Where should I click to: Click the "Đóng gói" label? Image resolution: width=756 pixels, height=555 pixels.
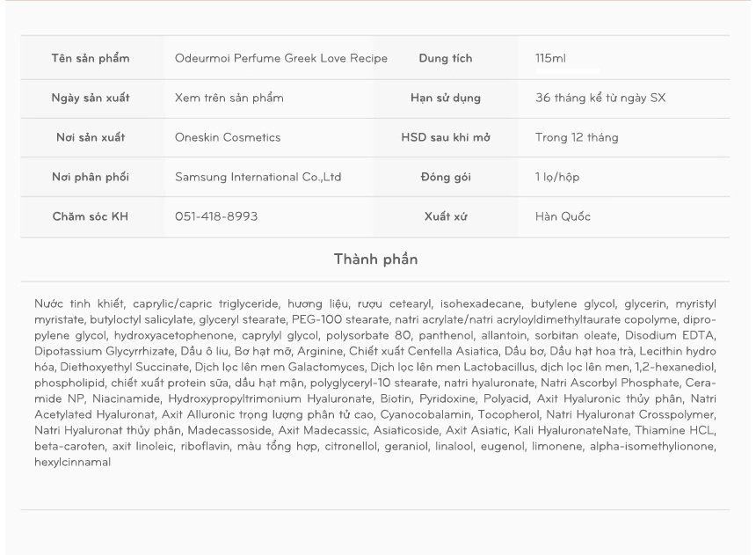(x=446, y=177)
